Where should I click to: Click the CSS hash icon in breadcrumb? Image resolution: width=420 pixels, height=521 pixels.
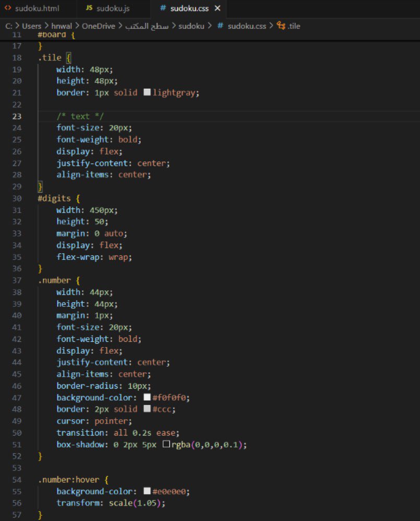[220, 26]
